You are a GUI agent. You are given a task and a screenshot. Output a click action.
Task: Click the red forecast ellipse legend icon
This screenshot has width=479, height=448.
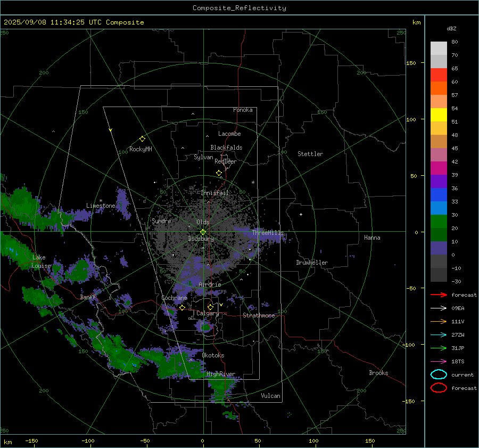pyautogui.click(x=439, y=388)
